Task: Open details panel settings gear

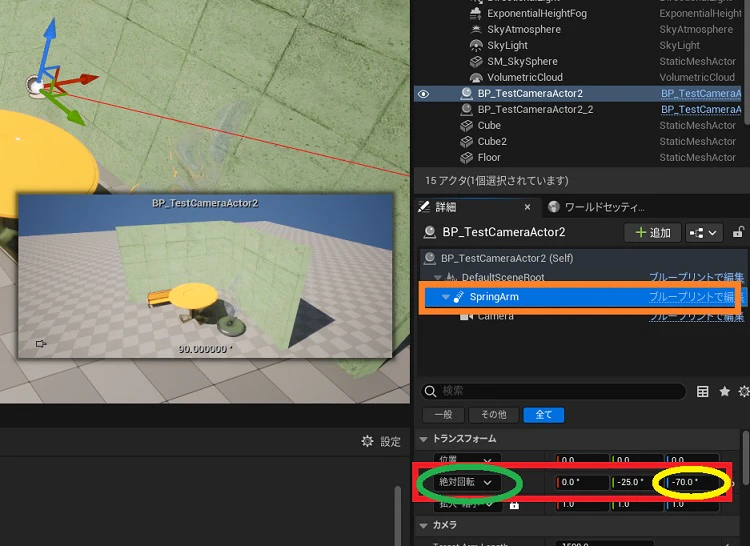Action: [744, 392]
